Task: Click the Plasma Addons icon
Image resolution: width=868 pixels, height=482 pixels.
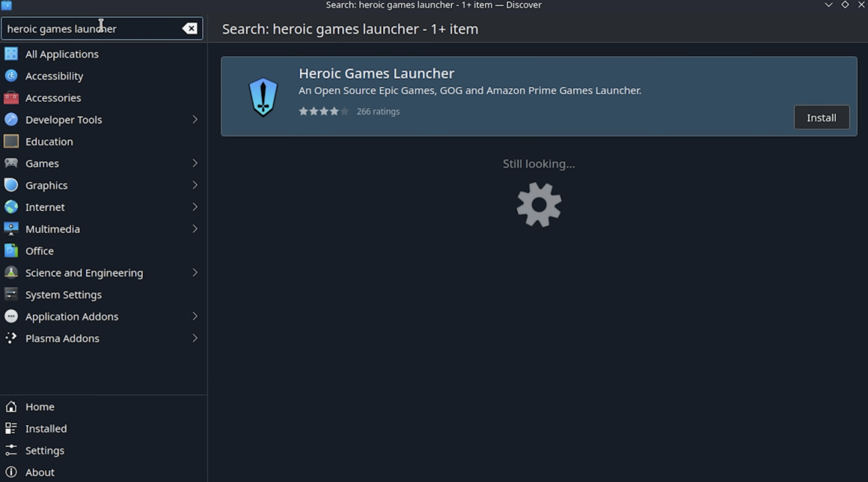Action: 11,338
